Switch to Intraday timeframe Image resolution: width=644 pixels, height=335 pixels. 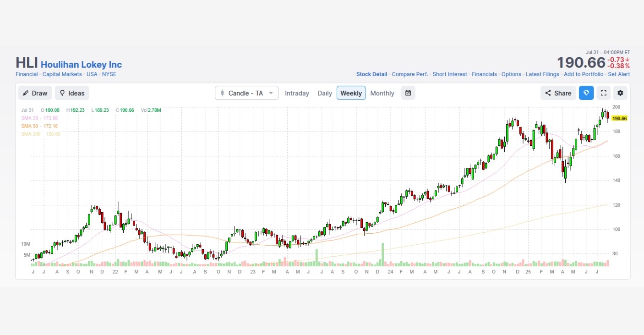click(x=297, y=93)
